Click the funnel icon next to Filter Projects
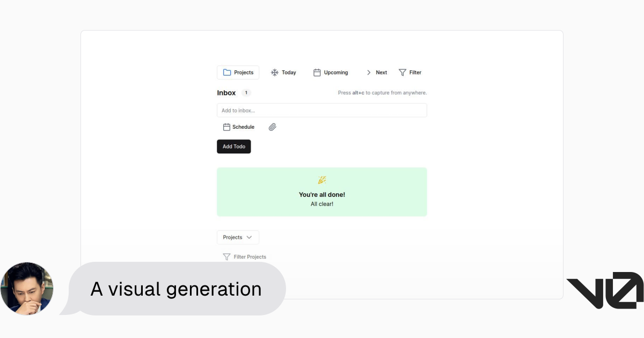This screenshot has height=338, width=644. pyautogui.click(x=226, y=257)
